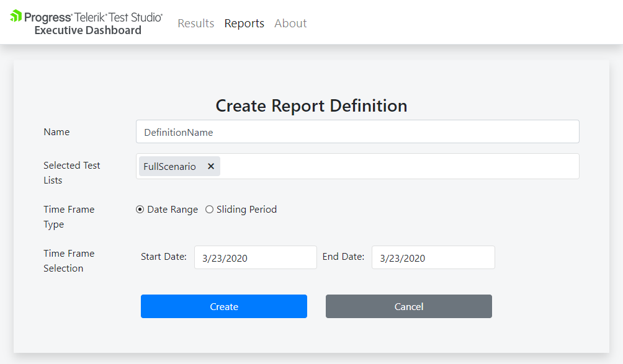
Task: Open the Reports menu item
Action: [x=244, y=24]
